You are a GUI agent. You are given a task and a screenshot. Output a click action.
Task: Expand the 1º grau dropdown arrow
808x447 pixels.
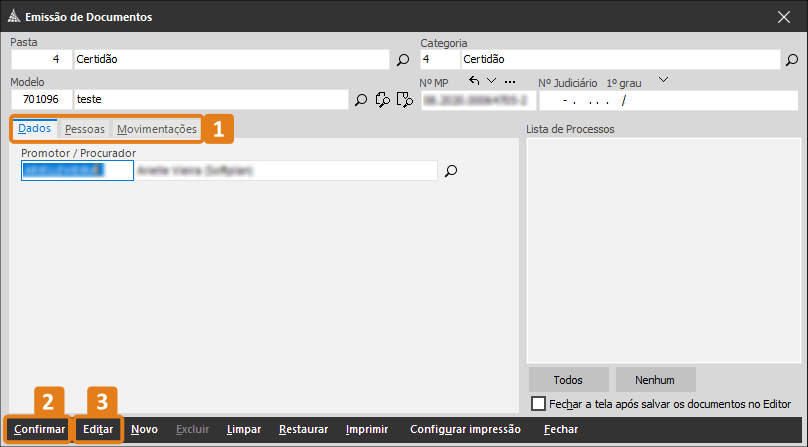(x=664, y=80)
